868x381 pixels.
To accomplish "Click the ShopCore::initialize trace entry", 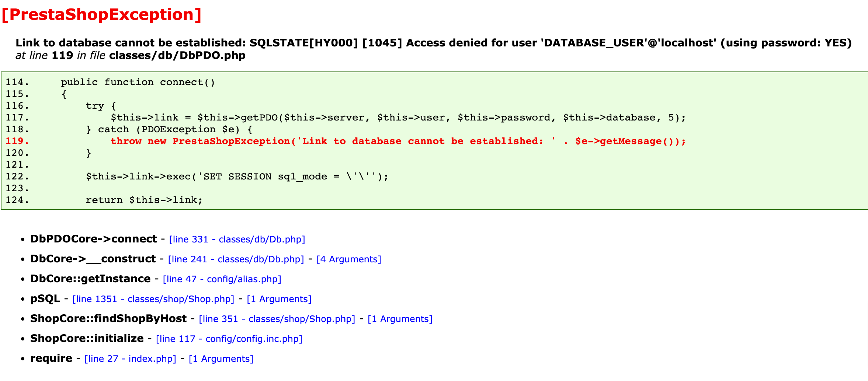I will point(87,339).
